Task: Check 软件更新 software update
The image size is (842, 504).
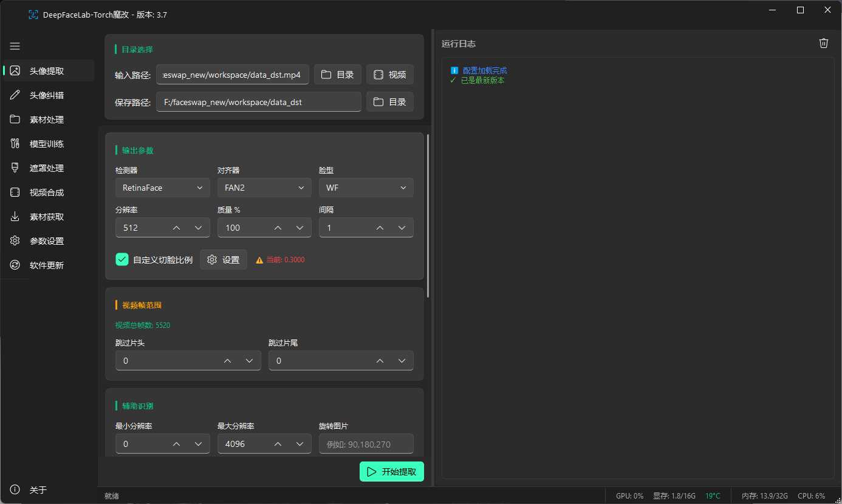Action: point(47,265)
